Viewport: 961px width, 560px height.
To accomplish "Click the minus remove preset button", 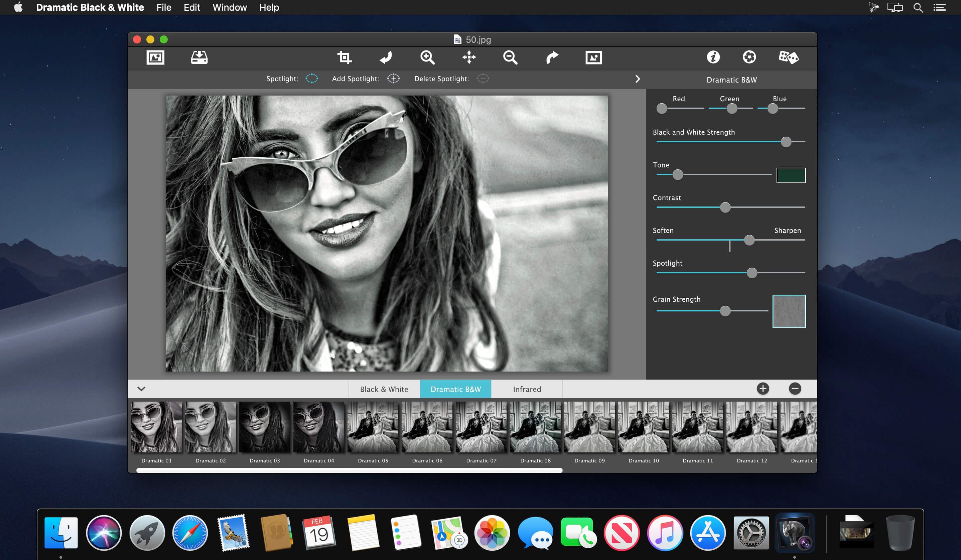I will click(x=795, y=389).
